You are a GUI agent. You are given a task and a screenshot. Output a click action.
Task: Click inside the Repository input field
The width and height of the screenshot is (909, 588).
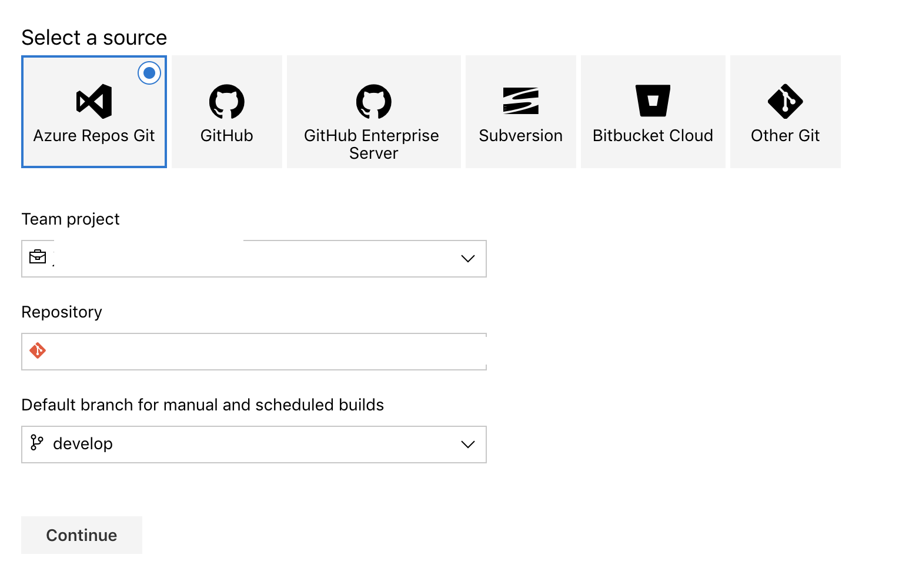pyautogui.click(x=253, y=351)
